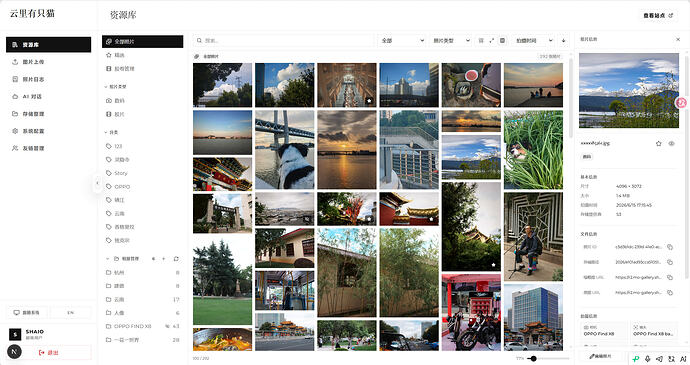
Task: Toggle visibility eye icon for selected photo
Action: pyautogui.click(x=672, y=144)
